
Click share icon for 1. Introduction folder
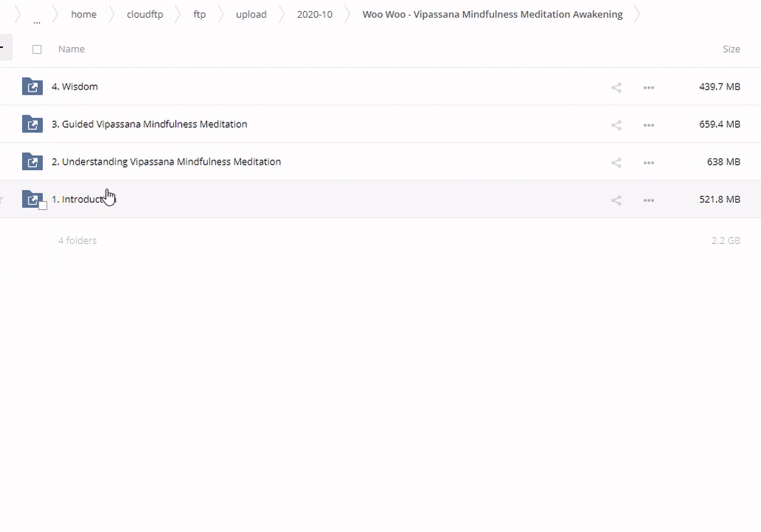tap(616, 200)
